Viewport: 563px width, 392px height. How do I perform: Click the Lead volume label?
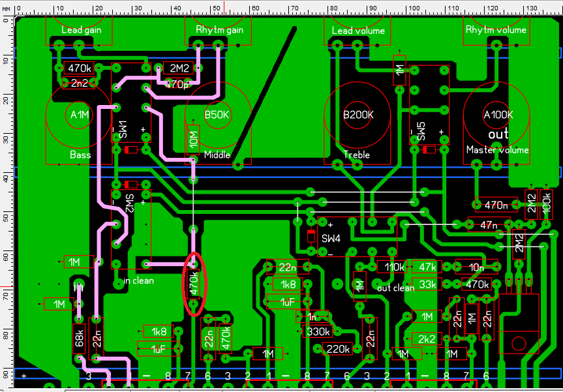(x=358, y=31)
